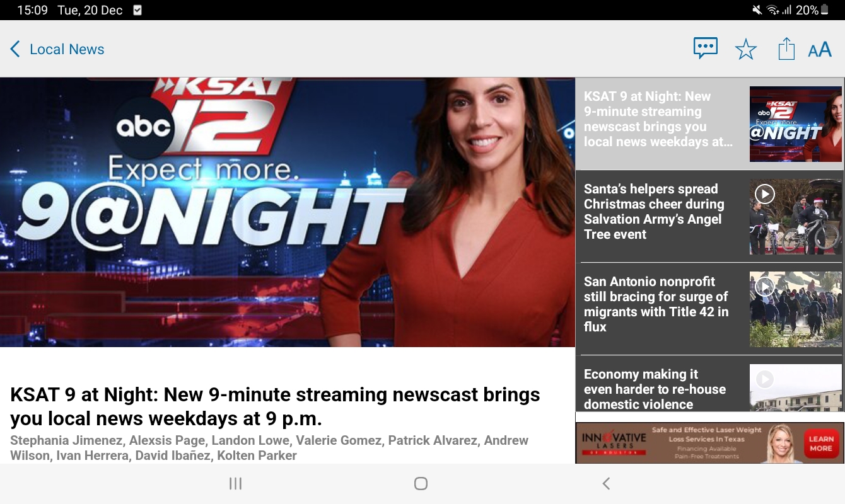Go back to Local News
This screenshot has width=845, height=504.
[57, 49]
